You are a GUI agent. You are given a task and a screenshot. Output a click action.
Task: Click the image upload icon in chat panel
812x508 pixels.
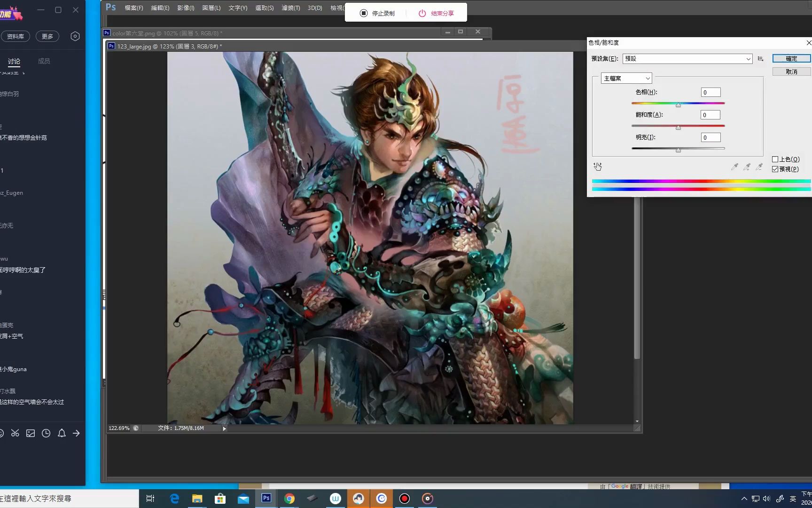[x=31, y=433]
